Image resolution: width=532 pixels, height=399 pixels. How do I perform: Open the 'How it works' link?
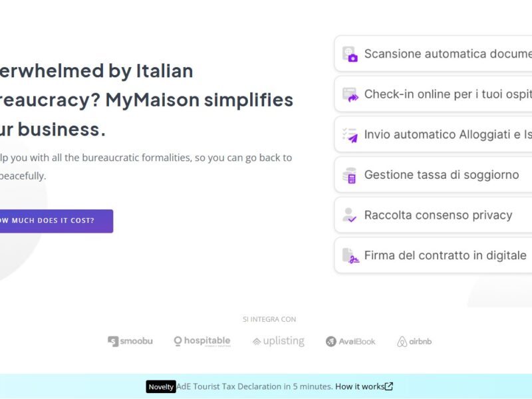pyautogui.click(x=360, y=386)
